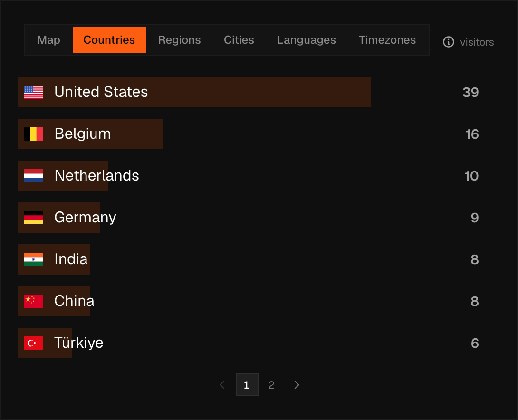Image resolution: width=518 pixels, height=420 pixels.
Task: Click the Türkiye flag icon
Action: tap(33, 343)
